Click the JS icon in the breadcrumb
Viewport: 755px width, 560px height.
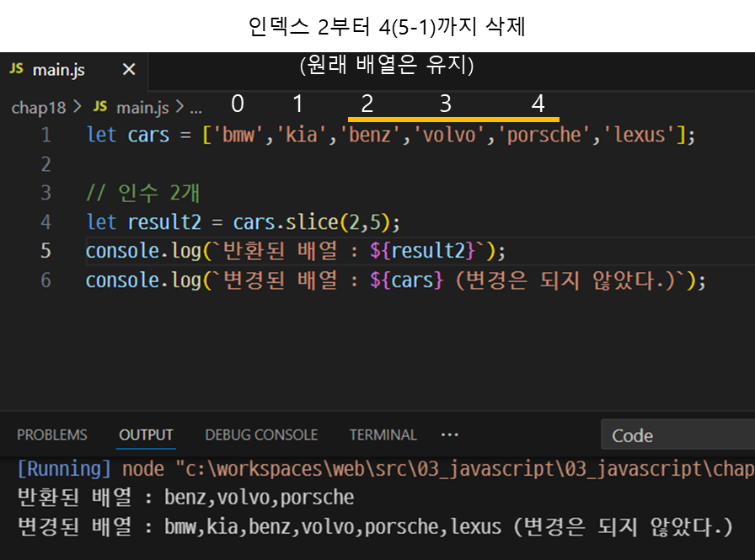click(100, 106)
